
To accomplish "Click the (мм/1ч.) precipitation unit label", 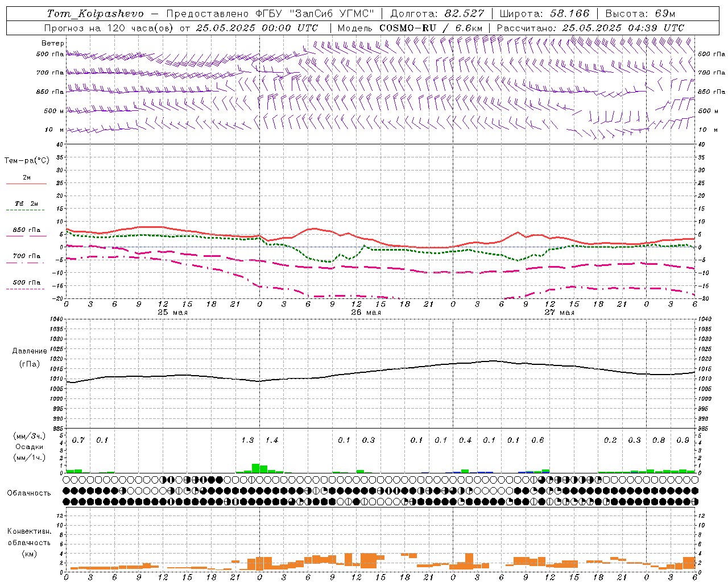I will [30, 458].
